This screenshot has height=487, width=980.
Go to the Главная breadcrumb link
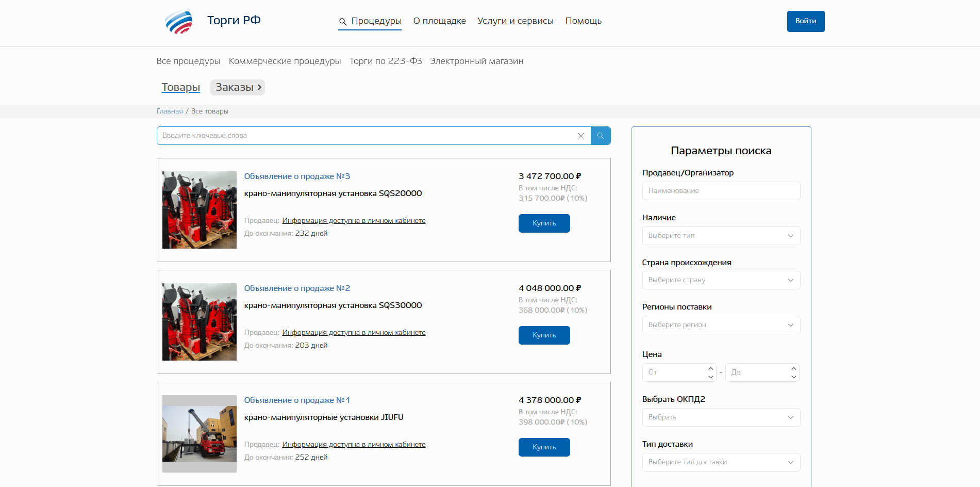(x=170, y=111)
